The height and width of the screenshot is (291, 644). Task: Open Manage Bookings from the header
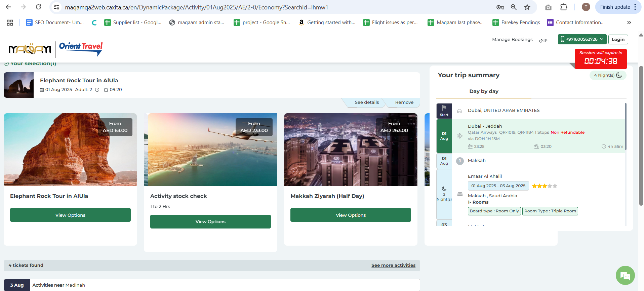pos(512,39)
